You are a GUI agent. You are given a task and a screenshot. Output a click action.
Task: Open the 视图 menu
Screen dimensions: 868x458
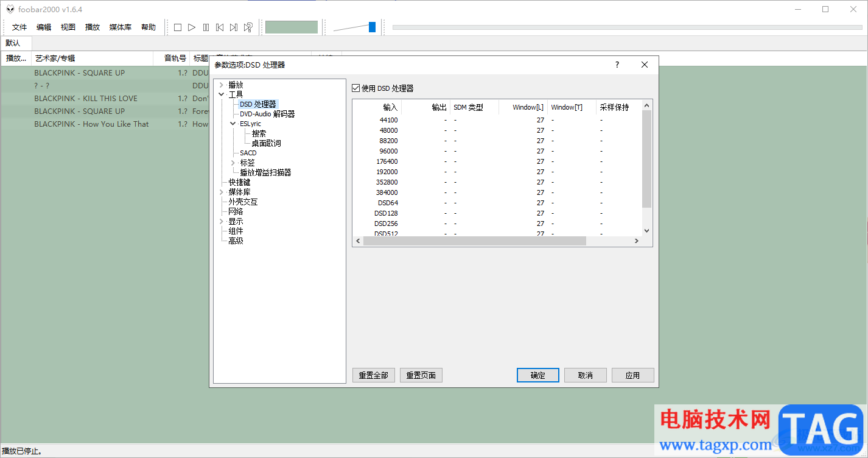click(x=68, y=27)
